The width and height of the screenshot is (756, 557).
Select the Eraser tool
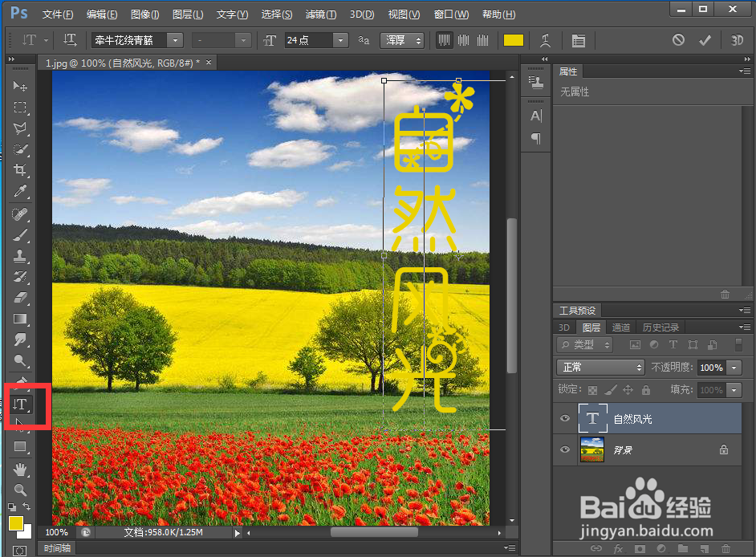20,298
